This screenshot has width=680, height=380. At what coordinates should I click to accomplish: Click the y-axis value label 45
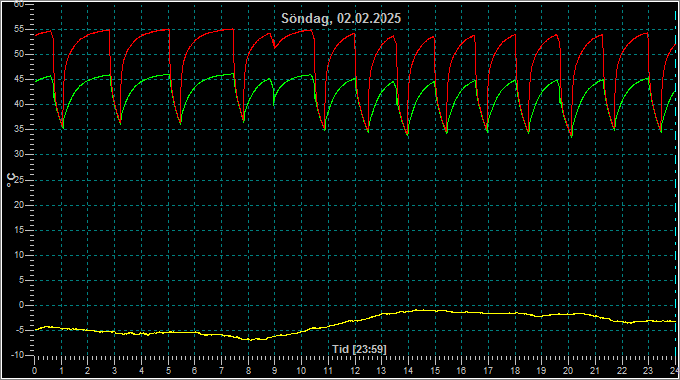tap(19, 79)
